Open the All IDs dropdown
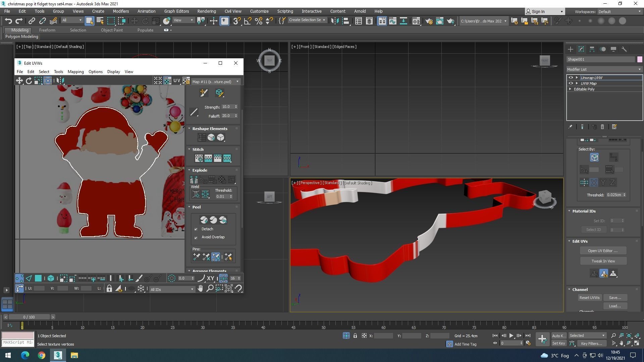Viewport: 644px width, 362px height. click(x=172, y=289)
